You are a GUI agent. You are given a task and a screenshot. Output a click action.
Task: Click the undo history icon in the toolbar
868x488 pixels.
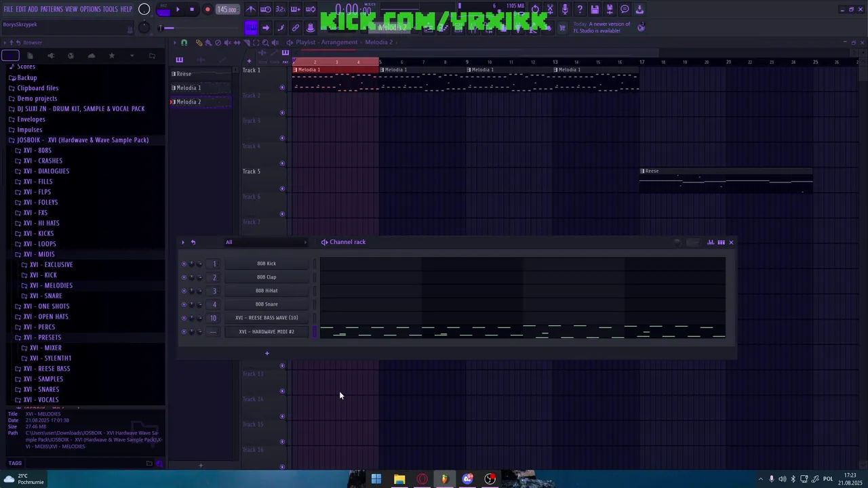point(535,9)
